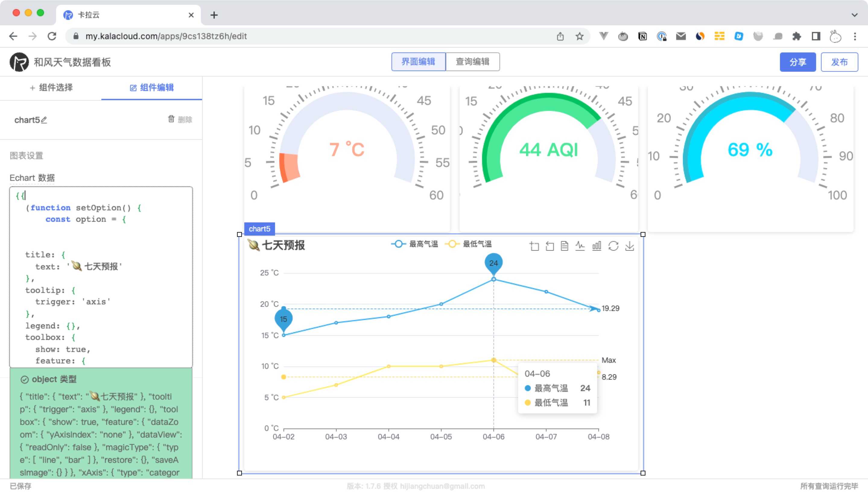Click the 删除 link for chart5

[x=185, y=120]
